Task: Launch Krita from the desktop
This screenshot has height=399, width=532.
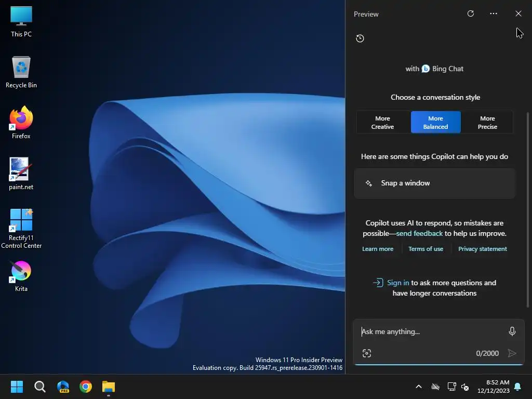Action: (x=21, y=276)
